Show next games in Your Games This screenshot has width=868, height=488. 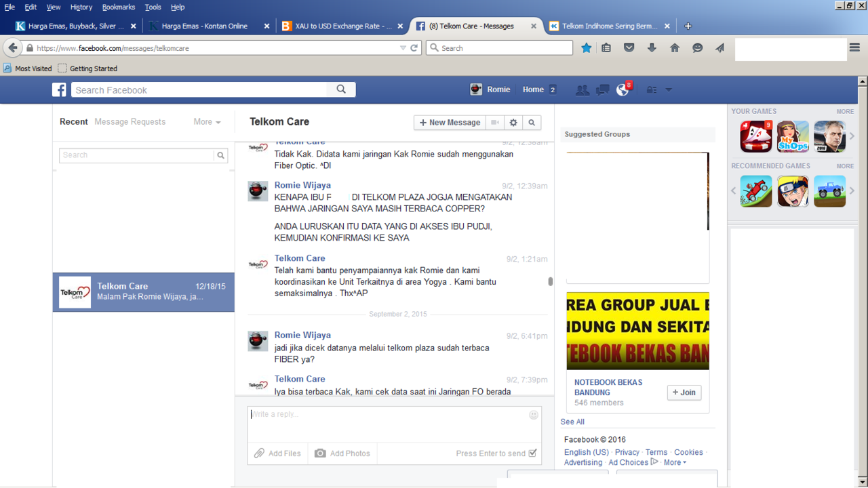[852, 136]
